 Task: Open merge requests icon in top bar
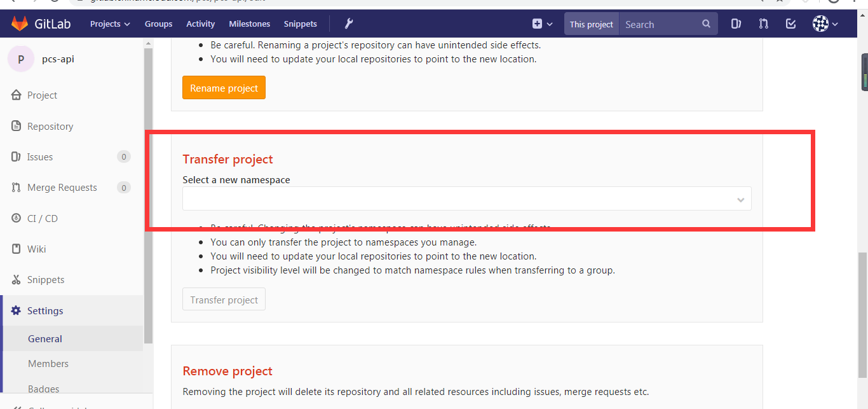[x=763, y=24]
